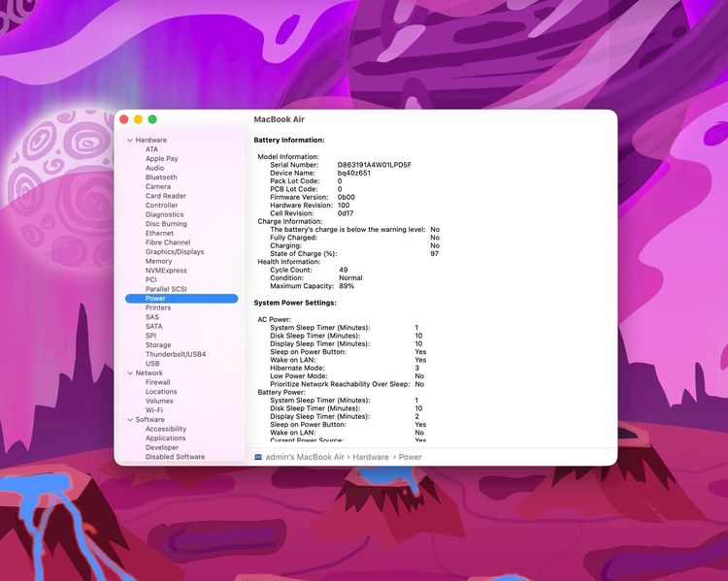This screenshot has height=581, width=728.
Task: Open the Volumes network entry
Action: coord(159,401)
